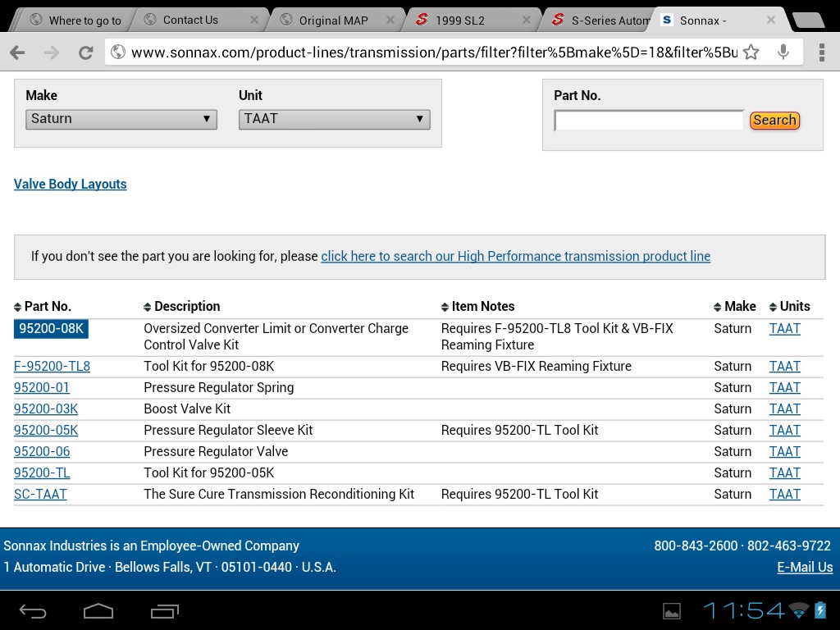Click the orange Search button
This screenshot has width=840, height=630.
[774, 120]
